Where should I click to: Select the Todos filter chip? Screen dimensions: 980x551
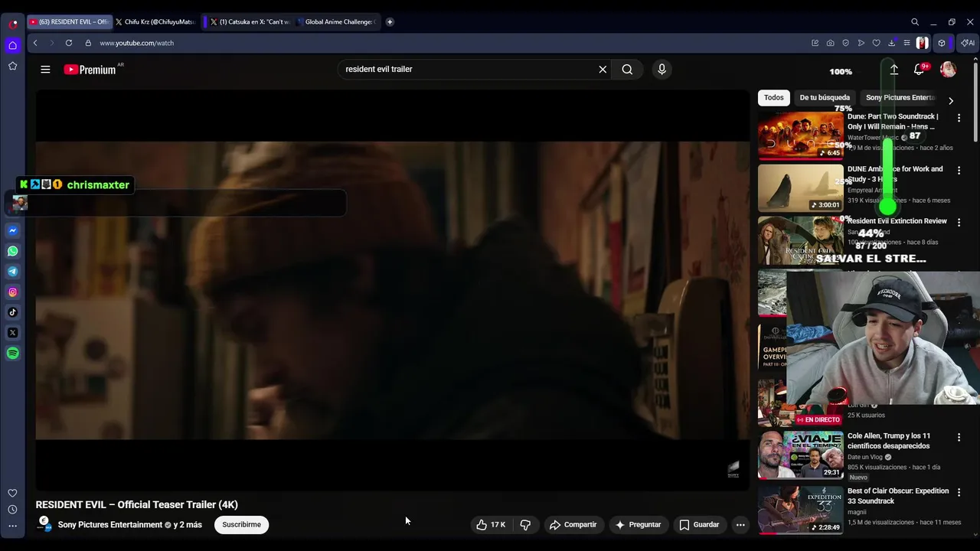774,98
